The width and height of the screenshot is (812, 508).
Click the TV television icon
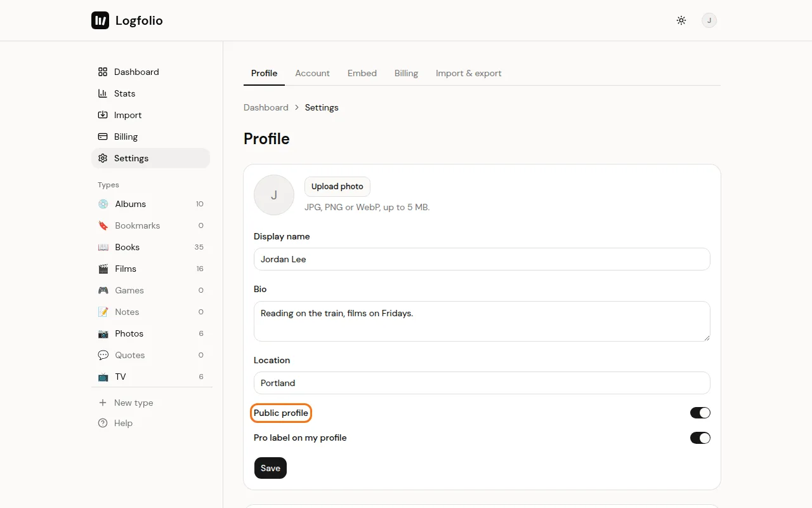coord(103,377)
